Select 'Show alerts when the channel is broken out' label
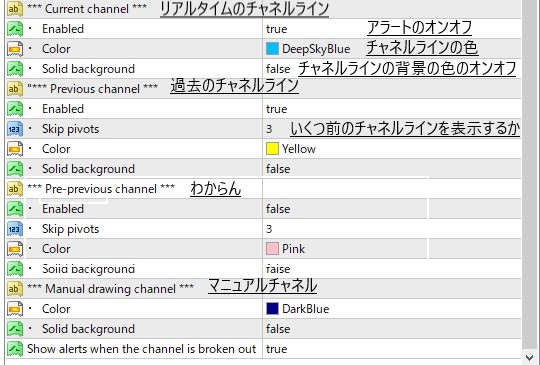 (142, 349)
